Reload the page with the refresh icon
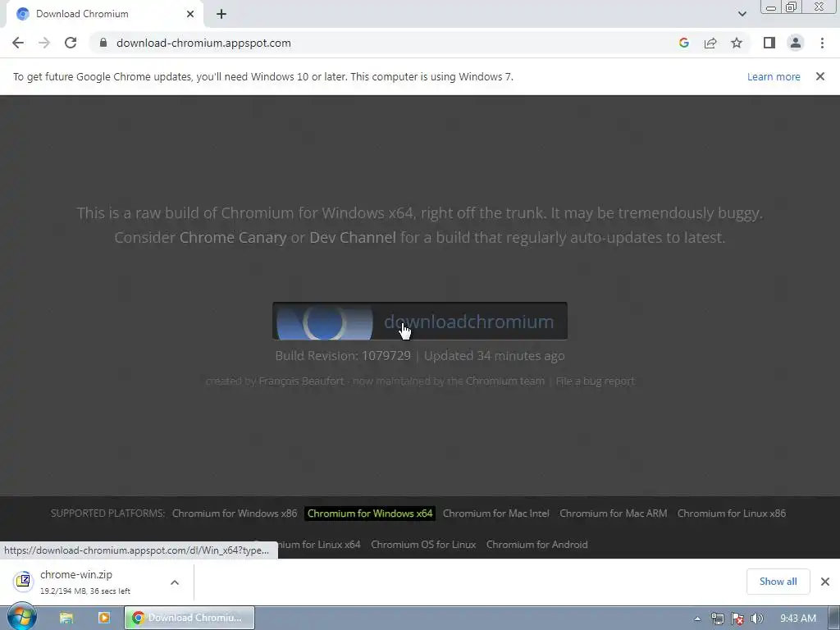840x630 pixels. tap(71, 43)
